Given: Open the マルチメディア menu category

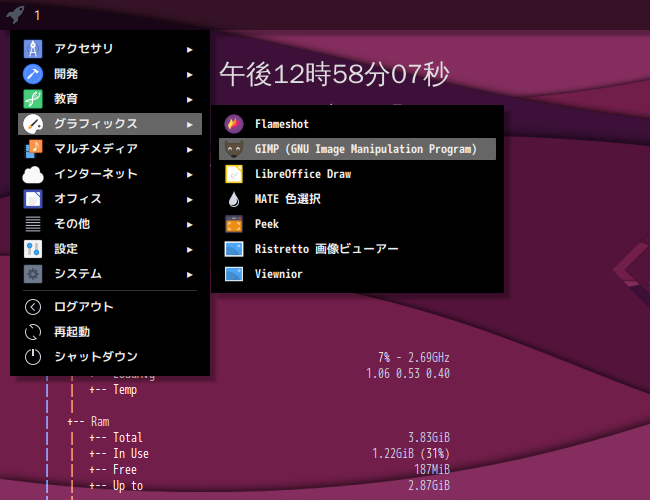Looking at the screenshot, I should [110, 148].
